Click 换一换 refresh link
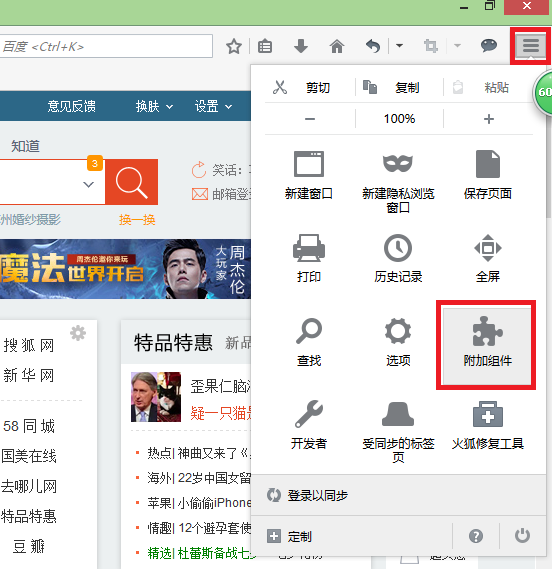The image size is (552, 569). point(137,220)
